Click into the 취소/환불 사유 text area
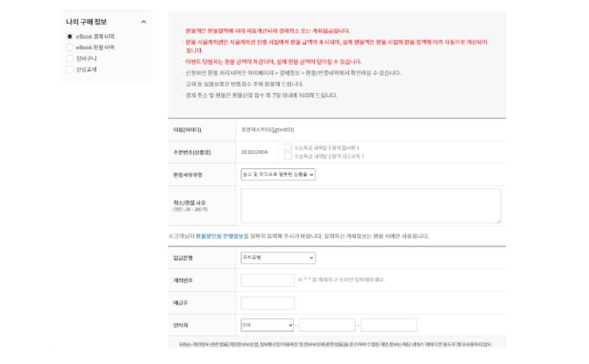589x364 pixels. click(371, 206)
